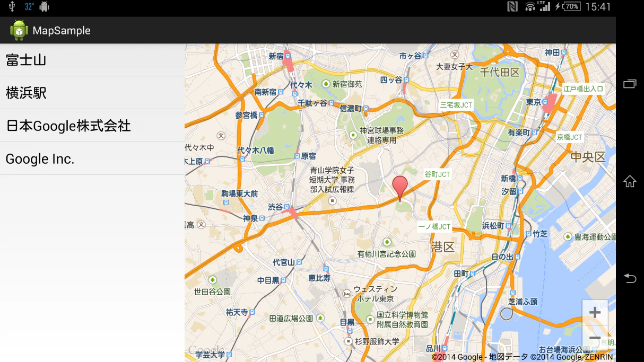Tap 田道広場公園 label
Viewport: 644px width, 362px height.
[x=291, y=318]
